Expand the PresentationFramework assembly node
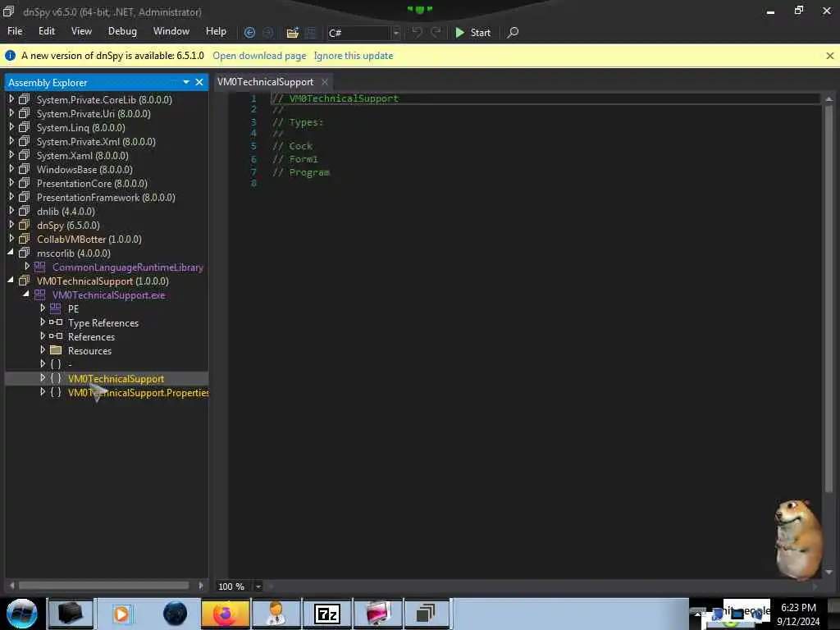Image resolution: width=840 pixels, height=630 pixels. point(11,197)
